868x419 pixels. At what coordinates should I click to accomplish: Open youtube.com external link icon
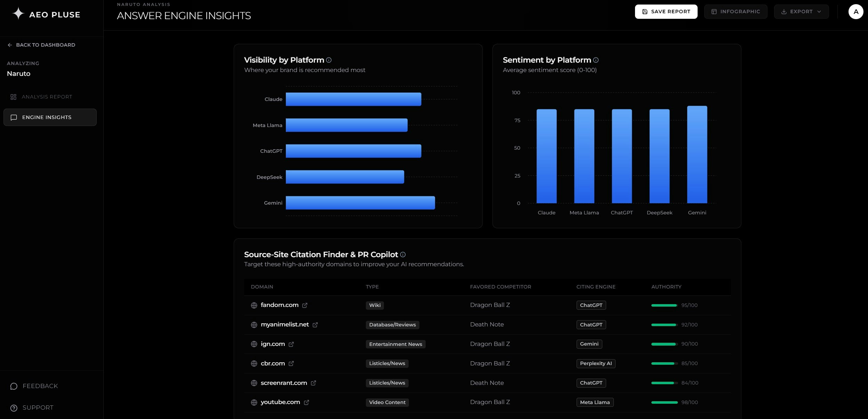(x=306, y=402)
